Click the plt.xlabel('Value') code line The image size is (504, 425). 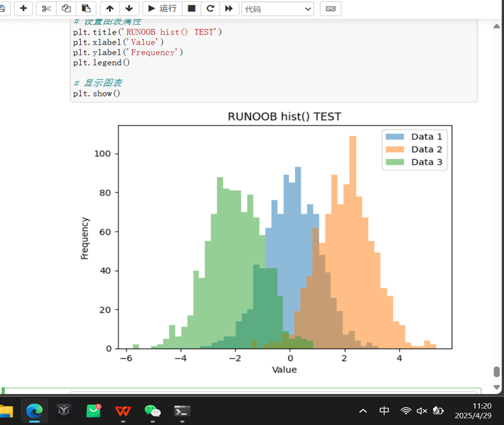(x=118, y=42)
